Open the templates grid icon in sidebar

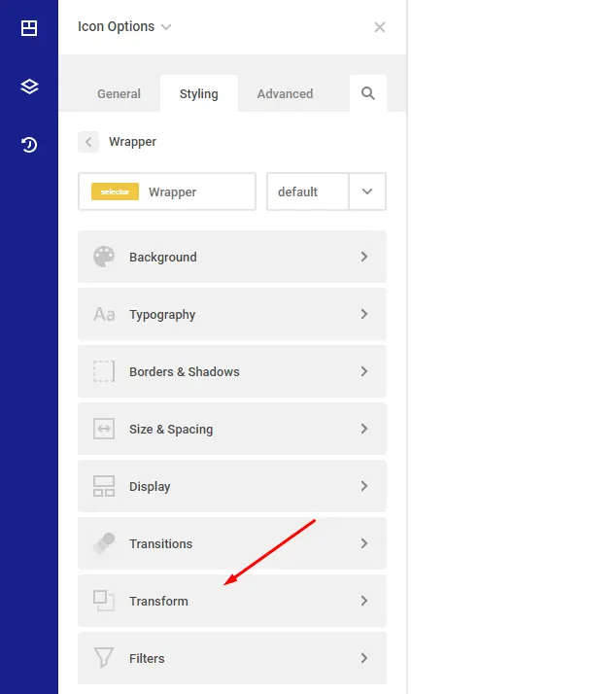click(29, 28)
